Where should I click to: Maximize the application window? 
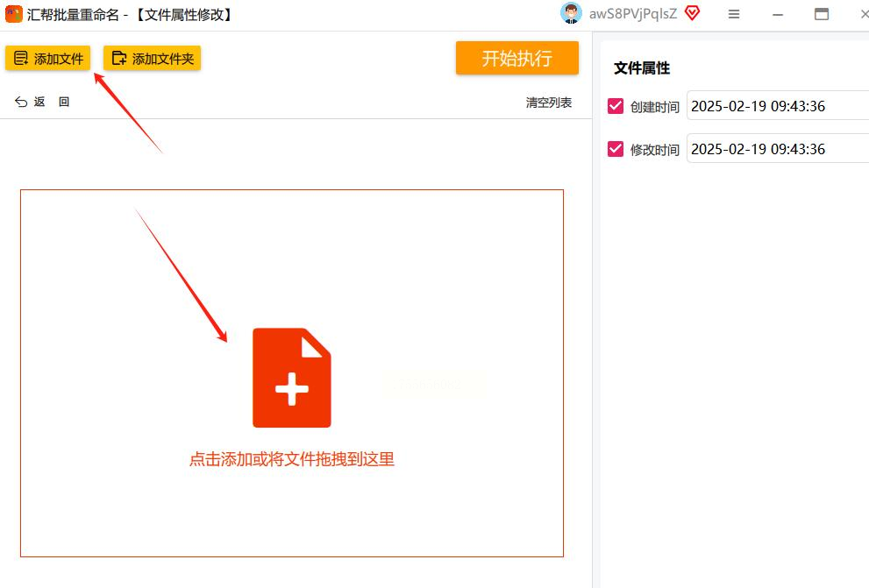tap(822, 14)
